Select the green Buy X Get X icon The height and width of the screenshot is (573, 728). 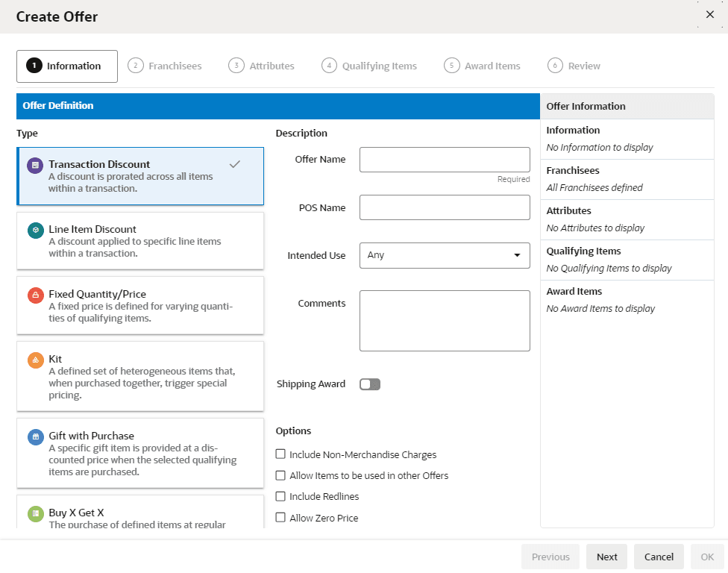click(x=35, y=514)
